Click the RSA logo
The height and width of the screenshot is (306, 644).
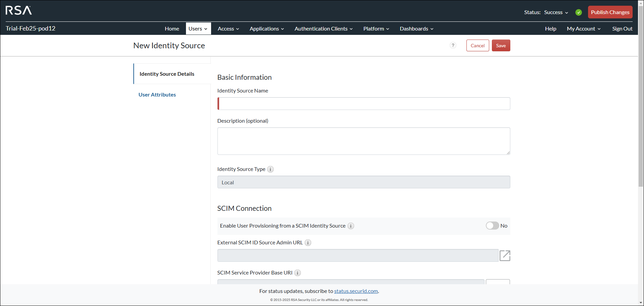pyautogui.click(x=18, y=10)
